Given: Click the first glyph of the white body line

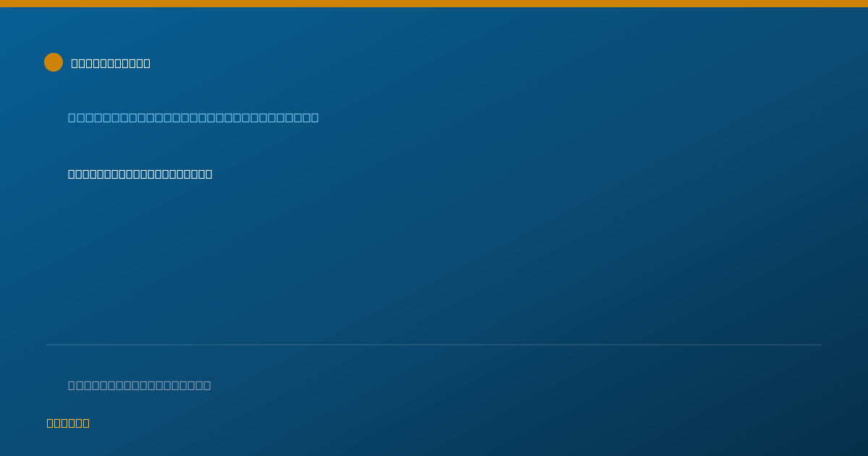Looking at the screenshot, I should pos(72,174).
